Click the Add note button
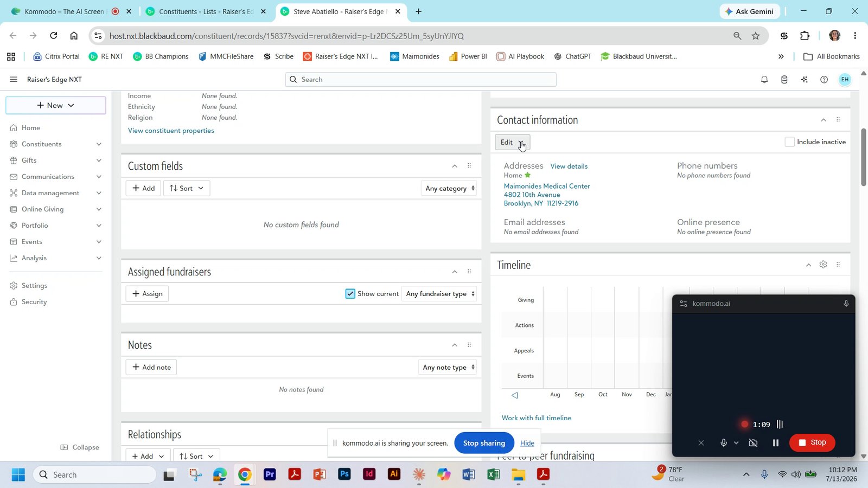The image size is (868, 488). [151, 367]
